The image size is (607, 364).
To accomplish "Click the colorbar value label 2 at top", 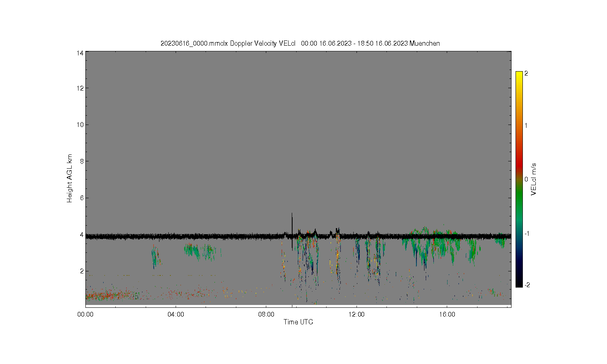I will point(526,74).
